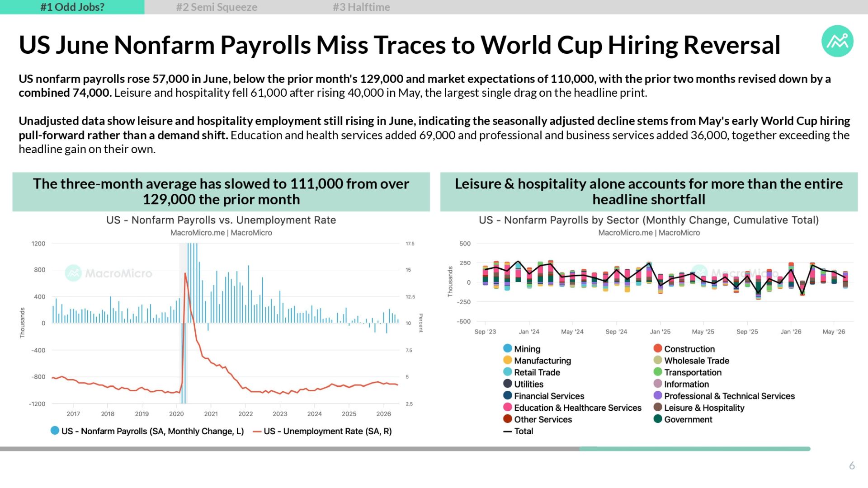This screenshot has width=868, height=488.
Task: Toggle the Transportation legend series
Action: coord(688,372)
